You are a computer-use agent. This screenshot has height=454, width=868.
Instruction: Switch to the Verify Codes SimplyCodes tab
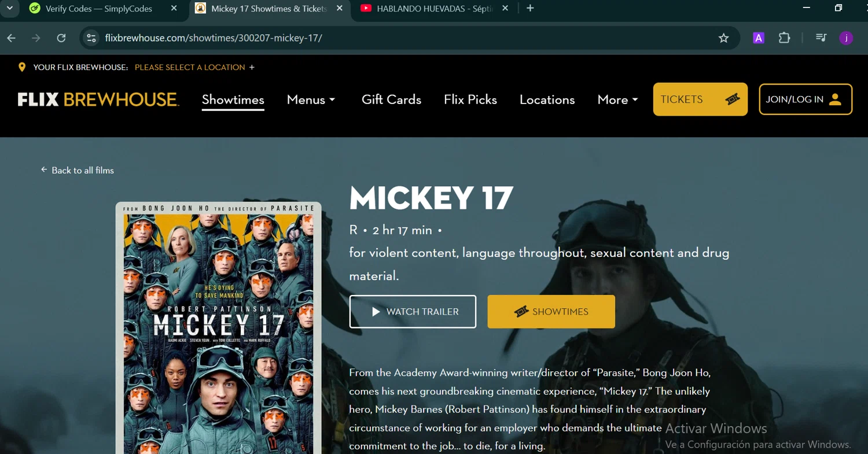(98, 9)
